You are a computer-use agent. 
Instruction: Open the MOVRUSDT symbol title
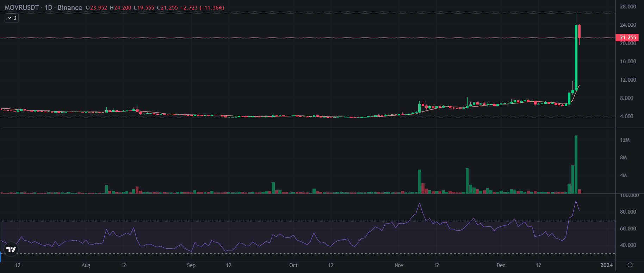[21, 7]
